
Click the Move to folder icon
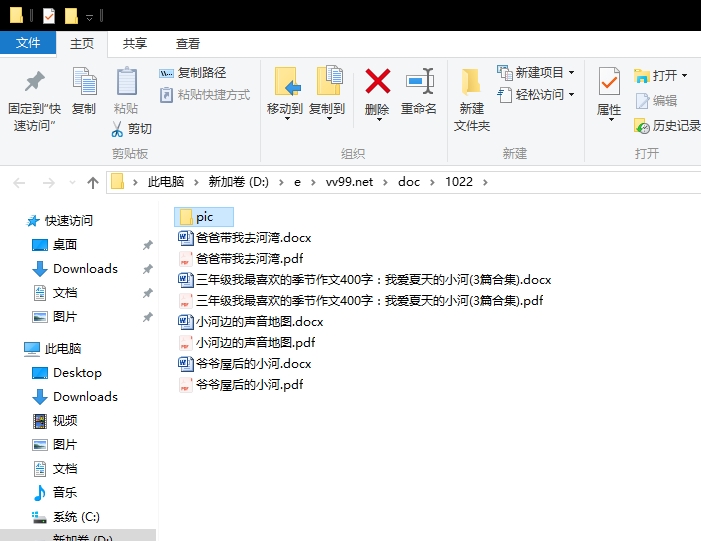[287, 81]
